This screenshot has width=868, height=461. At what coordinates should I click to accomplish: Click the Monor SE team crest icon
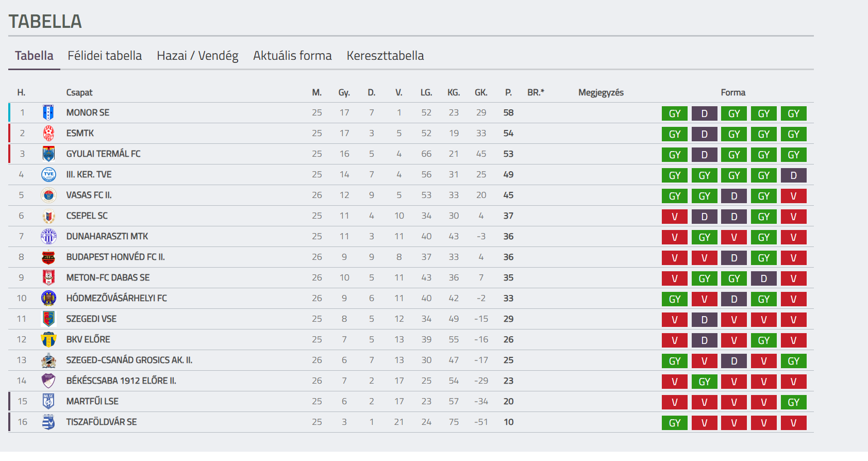(48, 112)
